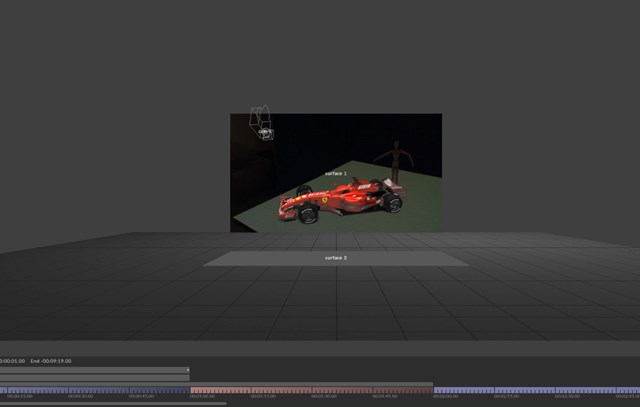Click the 00:00:15.00 timeline marker

[20, 396]
